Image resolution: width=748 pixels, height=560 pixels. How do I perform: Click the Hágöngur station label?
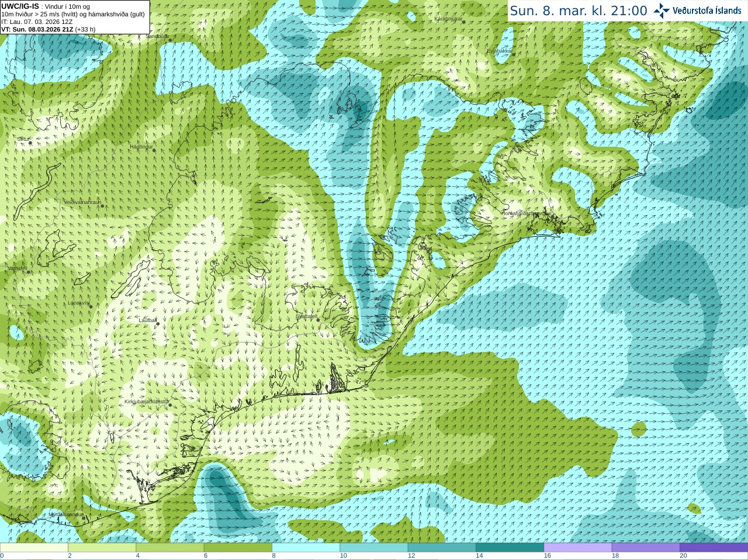click(141, 147)
